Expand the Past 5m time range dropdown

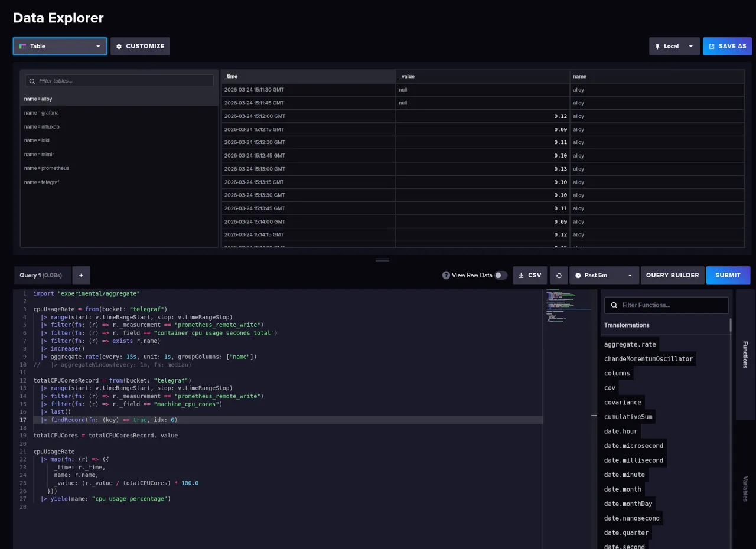pos(604,275)
